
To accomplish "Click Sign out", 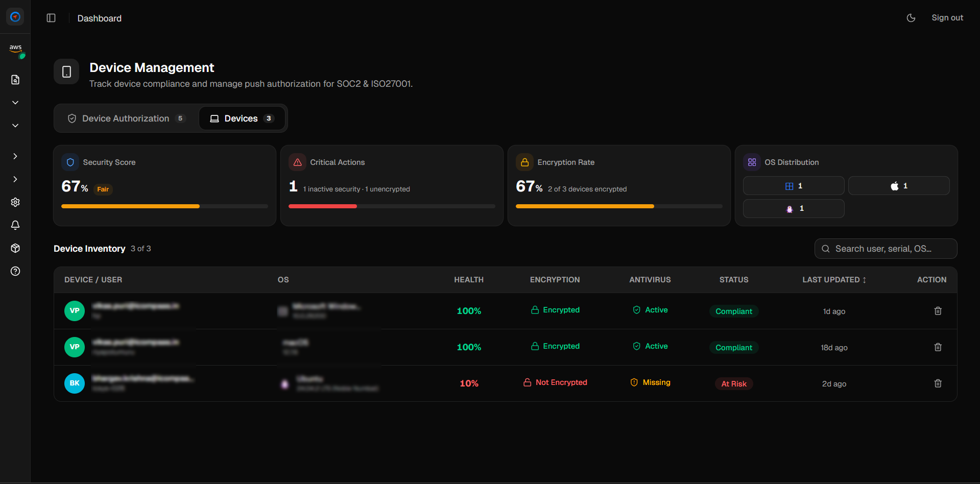I will pos(947,18).
